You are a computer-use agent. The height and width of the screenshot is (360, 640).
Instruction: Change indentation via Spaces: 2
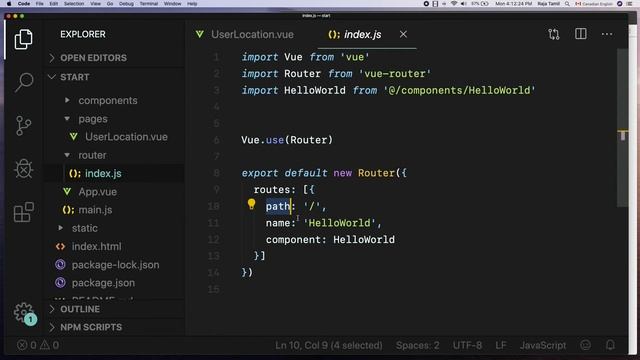(x=418, y=345)
